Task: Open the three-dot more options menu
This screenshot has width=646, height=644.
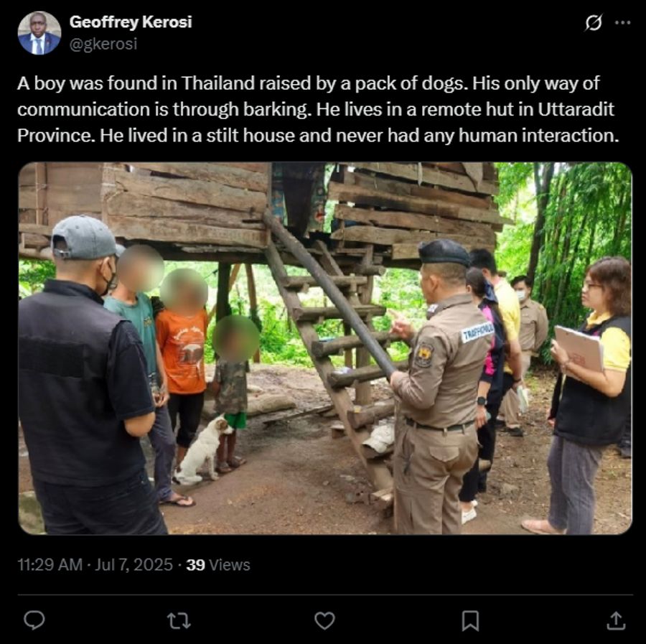Action: point(622,23)
